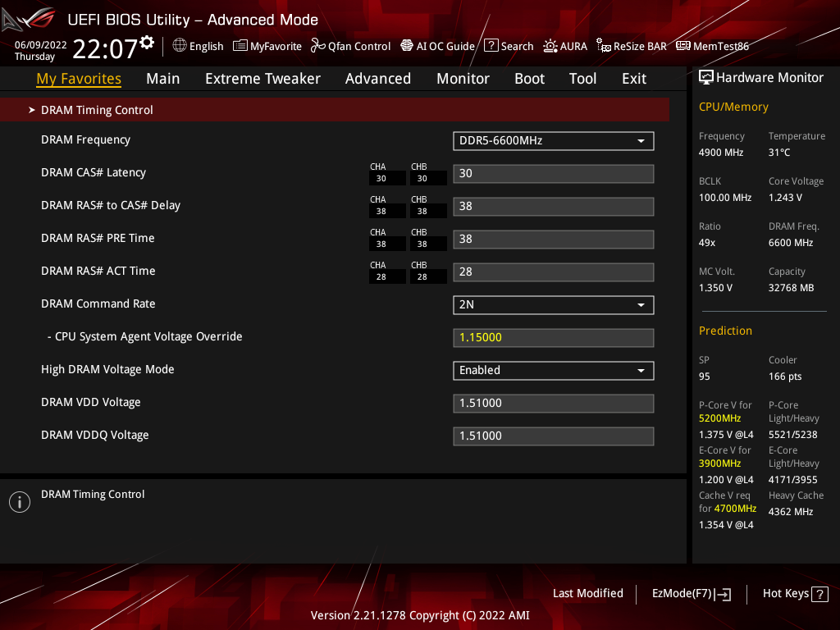Open time settings gear icon

pos(147,43)
